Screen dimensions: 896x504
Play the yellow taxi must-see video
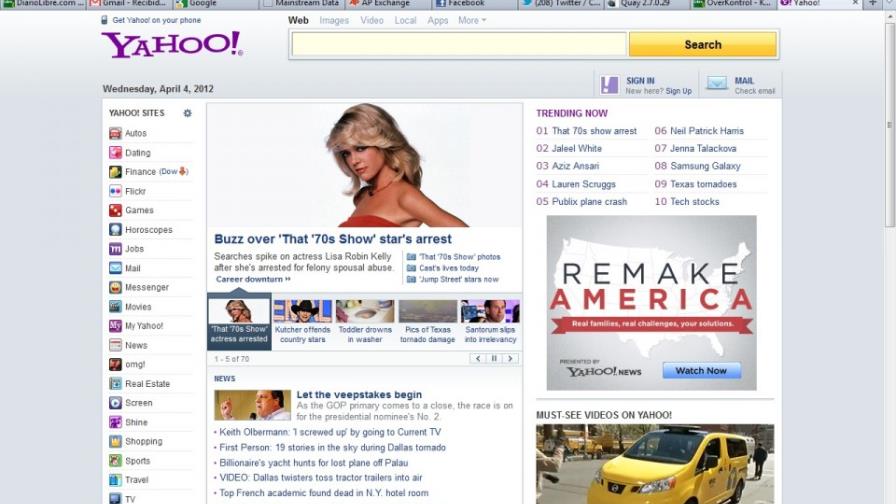point(655,464)
